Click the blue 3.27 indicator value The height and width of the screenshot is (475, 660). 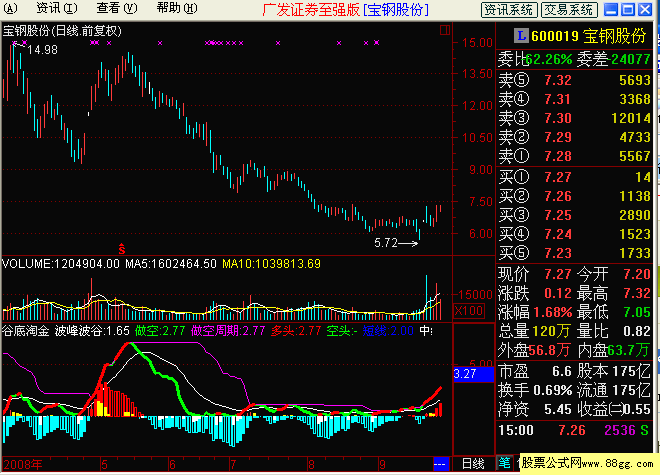pyautogui.click(x=473, y=374)
